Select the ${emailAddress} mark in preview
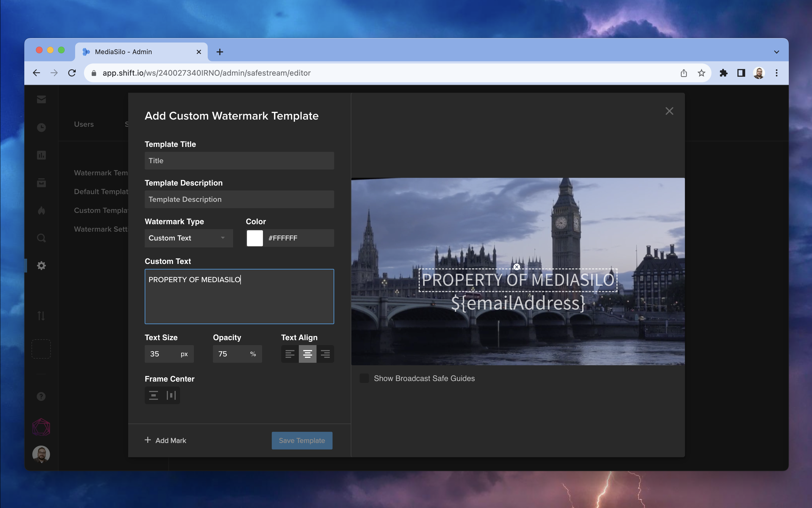The image size is (812, 508). tap(518, 303)
